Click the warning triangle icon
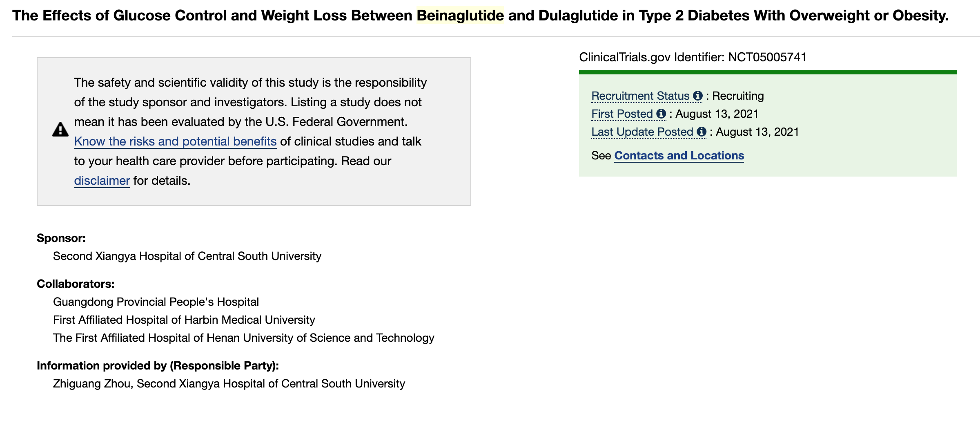This screenshot has width=980, height=421. (x=60, y=130)
